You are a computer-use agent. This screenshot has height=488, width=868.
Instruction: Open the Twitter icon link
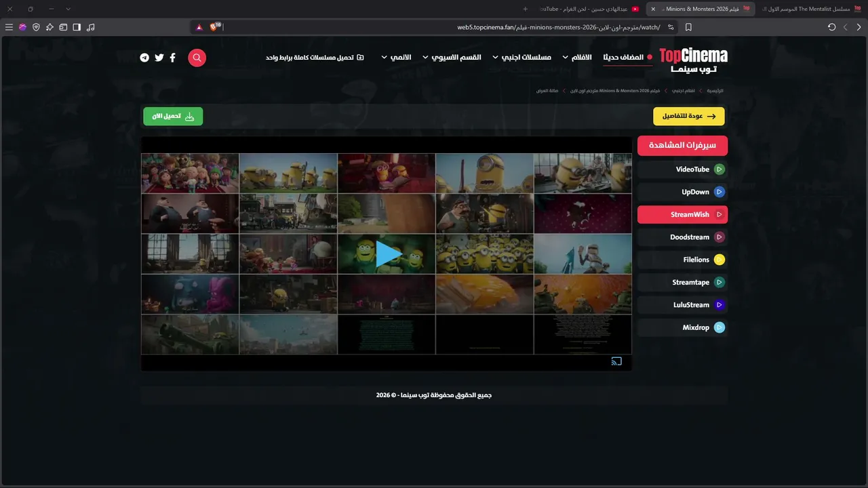159,58
